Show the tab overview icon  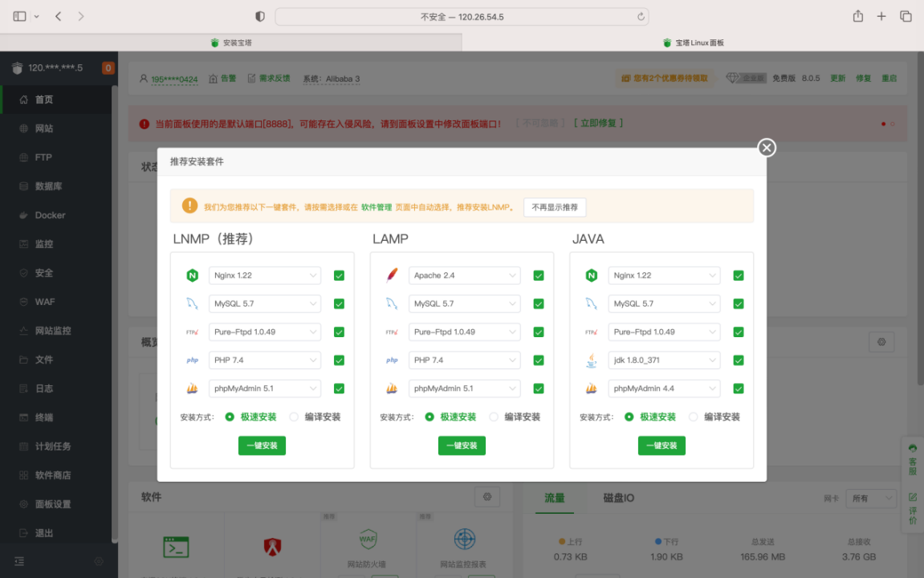(906, 17)
